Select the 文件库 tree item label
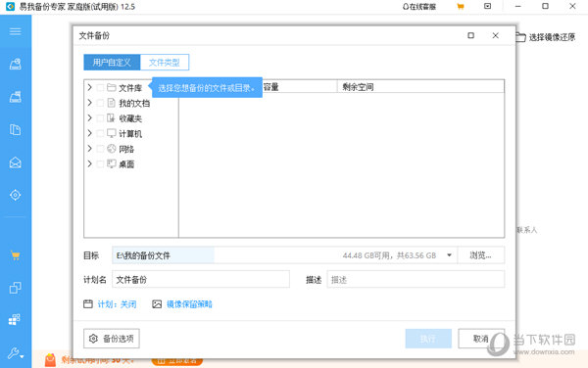588x368 pixels. (130, 88)
